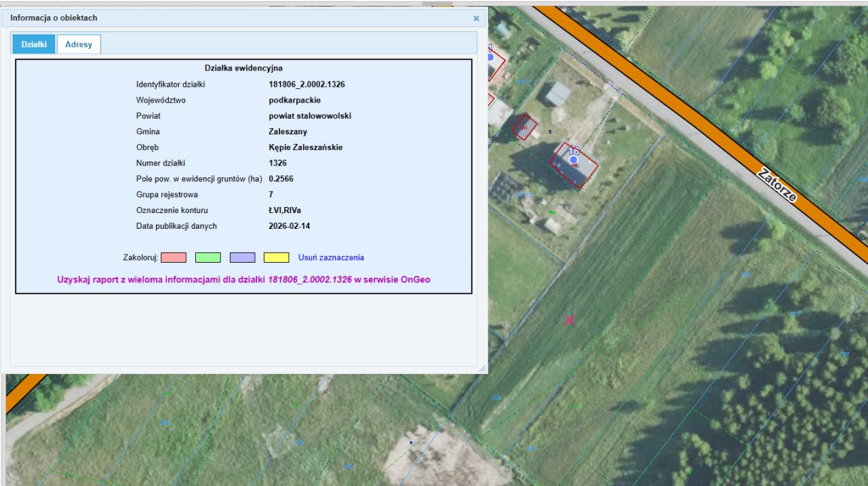Close the Informacja o obiektach dialog
This screenshot has width=868, height=486.
pos(476,18)
